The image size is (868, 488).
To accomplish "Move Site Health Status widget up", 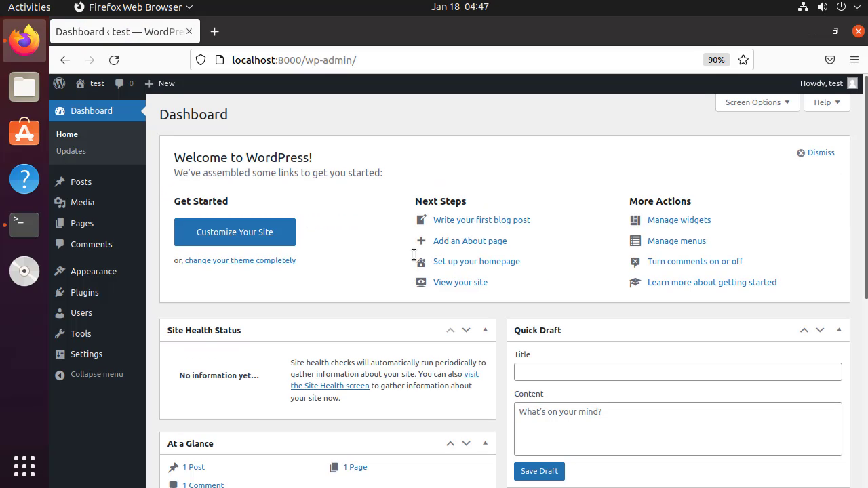I will tap(450, 330).
